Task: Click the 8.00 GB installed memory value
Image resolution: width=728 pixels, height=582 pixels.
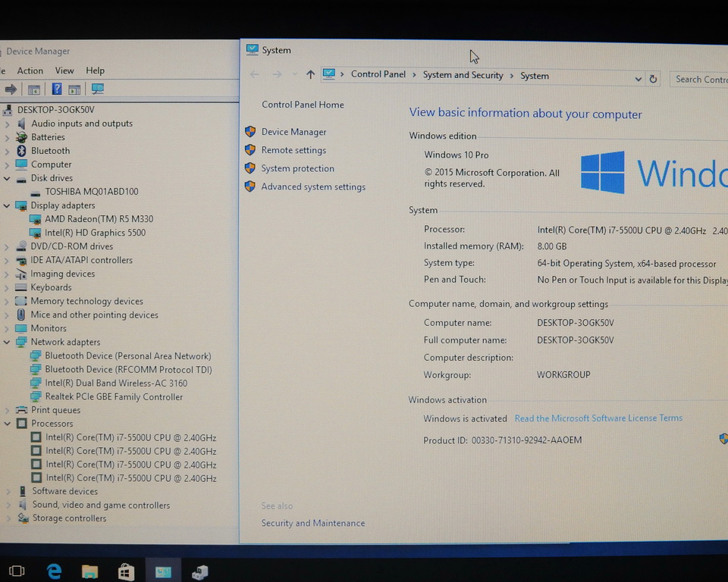Action: 551,246
